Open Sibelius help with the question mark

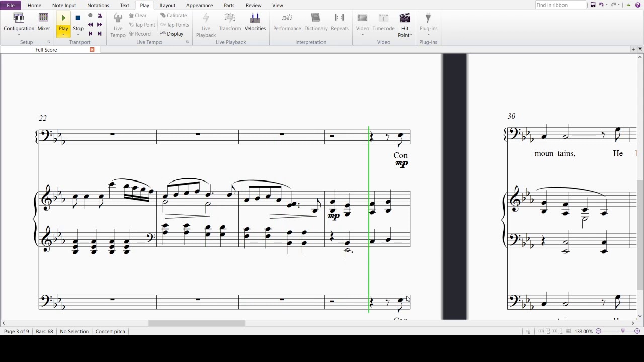tap(638, 5)
